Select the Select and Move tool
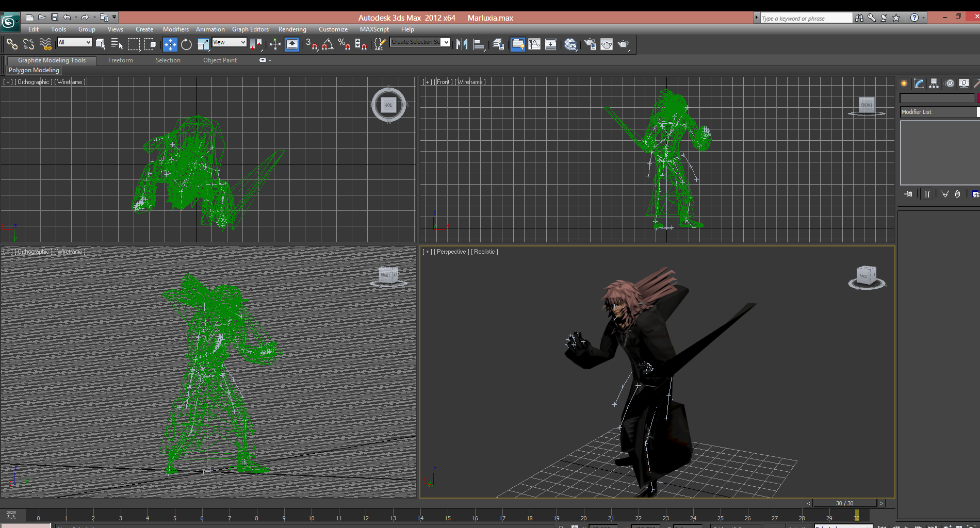This screenshot has height=528, width=980. pyautogui.click(x=170, y=44)
